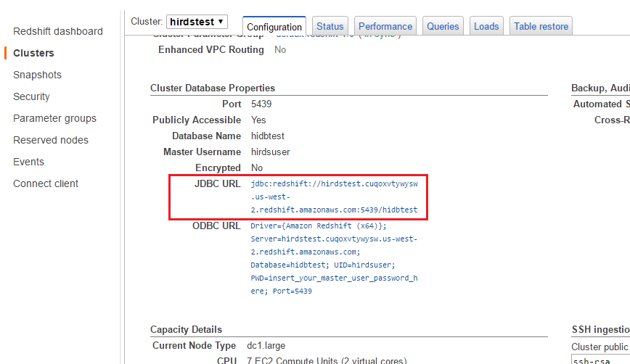Open the Table restore tab
This screenshot has width=630, height=364.
click(541, 27)
